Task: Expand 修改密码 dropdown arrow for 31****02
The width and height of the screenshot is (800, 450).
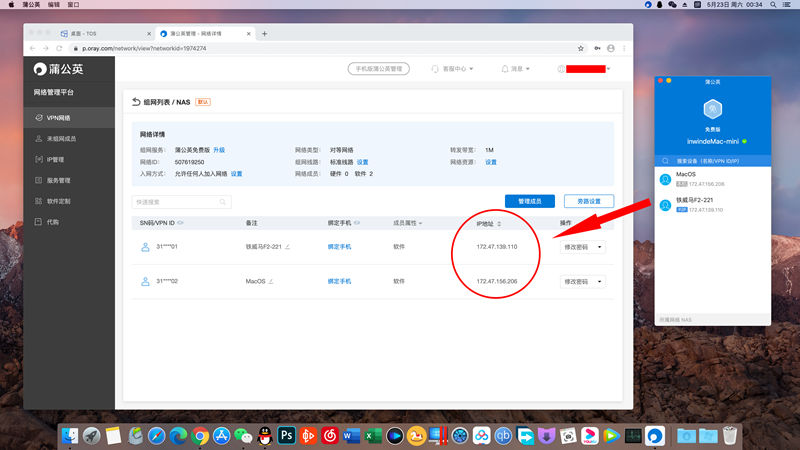Action: pos(599,282)
